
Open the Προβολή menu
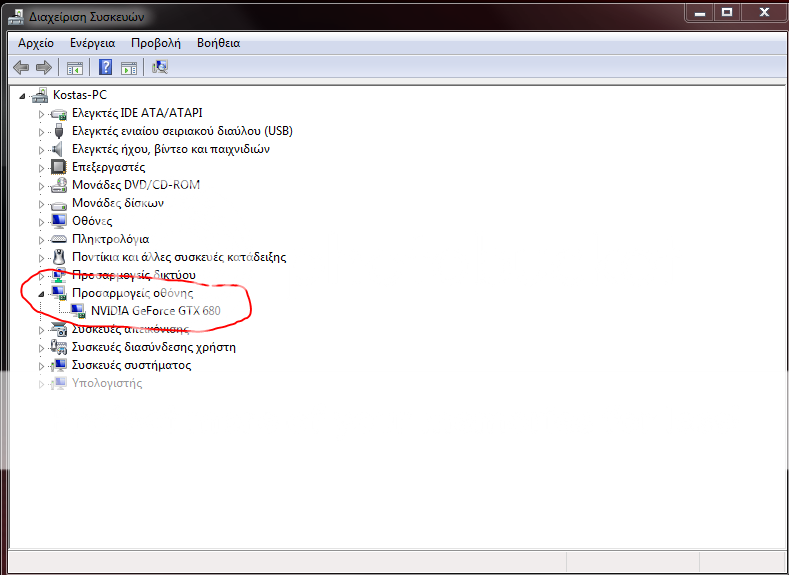coord(155,43)
